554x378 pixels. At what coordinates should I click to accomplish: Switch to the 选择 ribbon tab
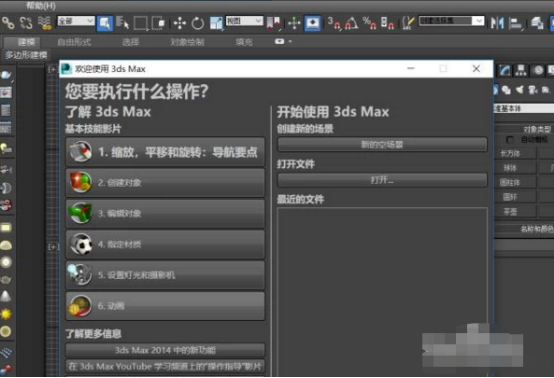click(131, 42)
